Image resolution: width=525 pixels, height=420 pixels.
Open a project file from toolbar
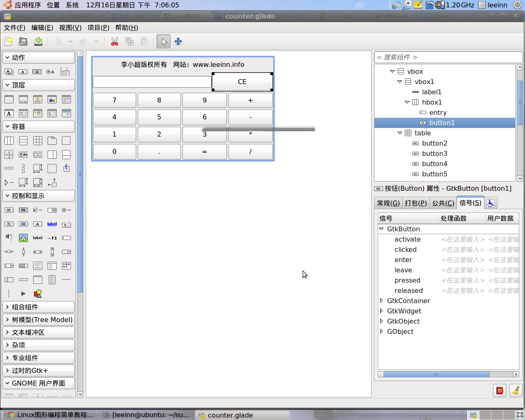point(23,41)
